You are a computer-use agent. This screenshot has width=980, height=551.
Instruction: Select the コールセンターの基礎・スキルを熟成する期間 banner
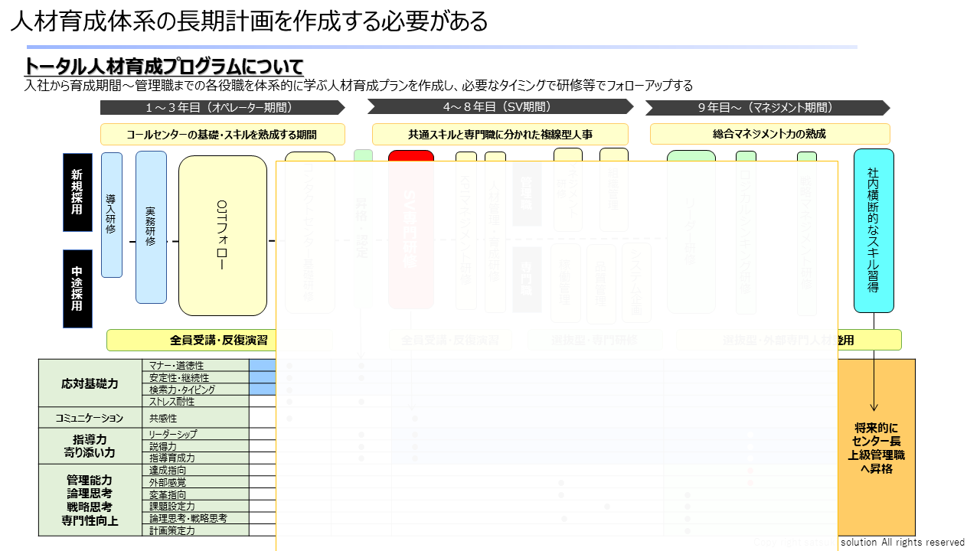pos(222,135)
